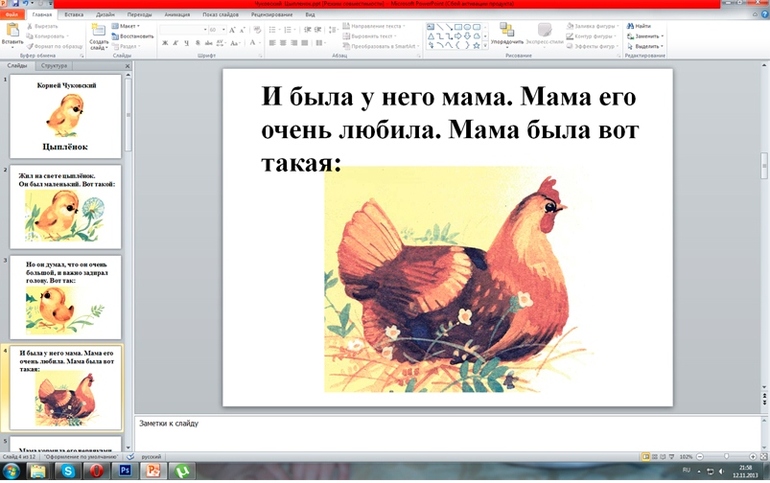
Task: Open the Section (Раздел) dropdown
Action: tap(126, 46)
